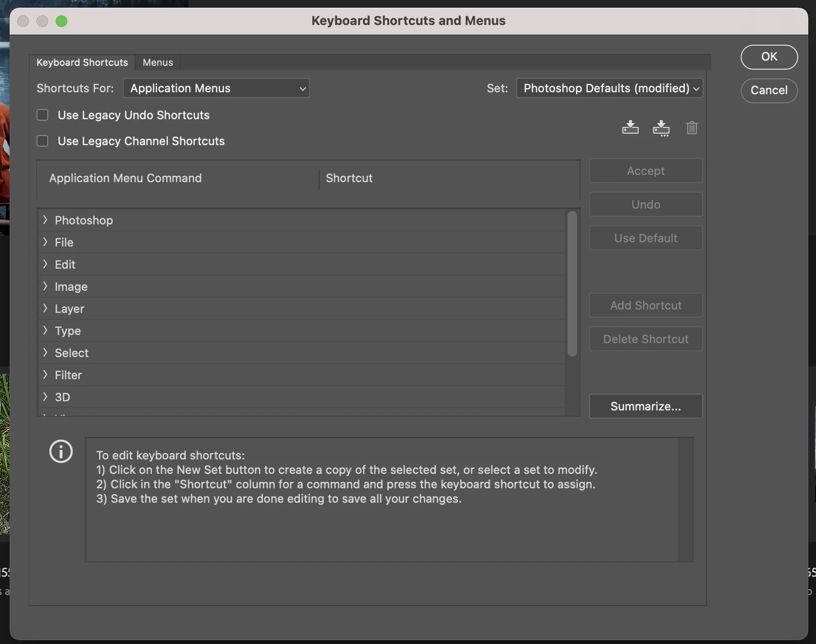
Task: Click the Accept button
Action: coord(645,171)
